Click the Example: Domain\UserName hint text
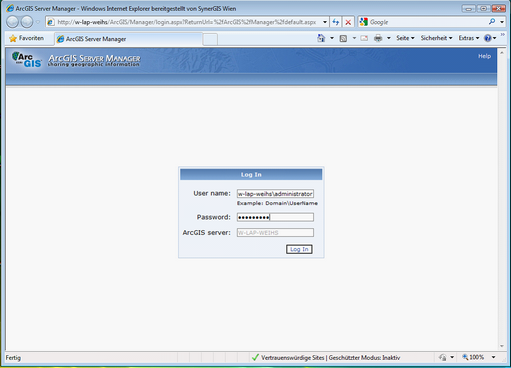Image resolution: width=511 pixels, height=368 pixels. coord(277,203)
